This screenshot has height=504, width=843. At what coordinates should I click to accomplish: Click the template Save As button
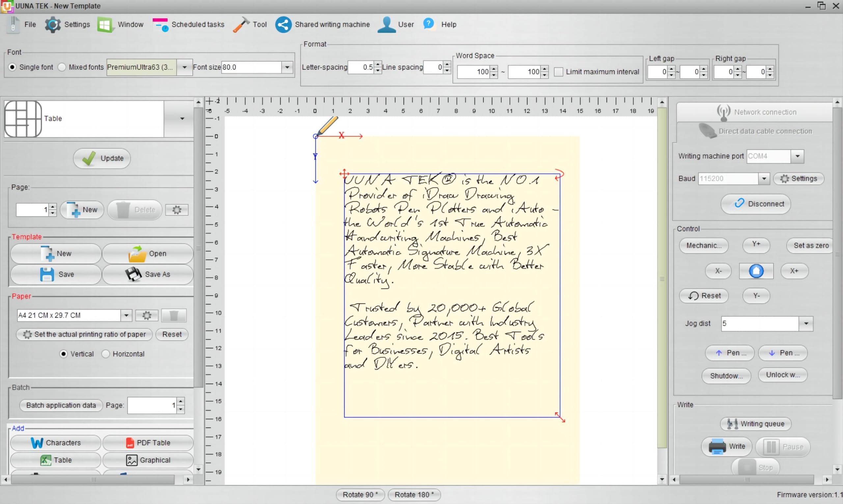click(148, 274)
